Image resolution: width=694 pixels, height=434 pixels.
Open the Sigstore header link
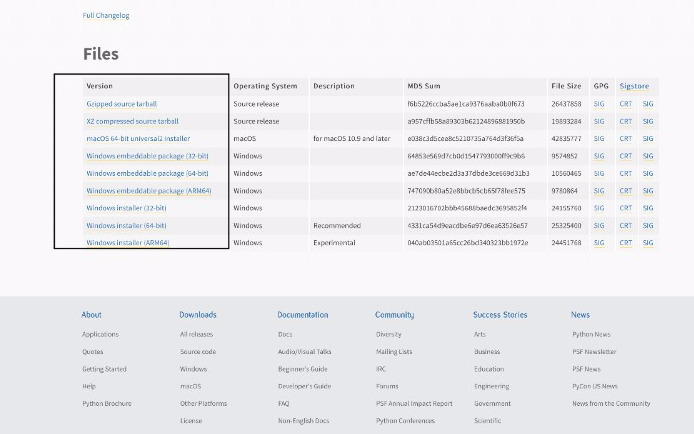point(634,86)
